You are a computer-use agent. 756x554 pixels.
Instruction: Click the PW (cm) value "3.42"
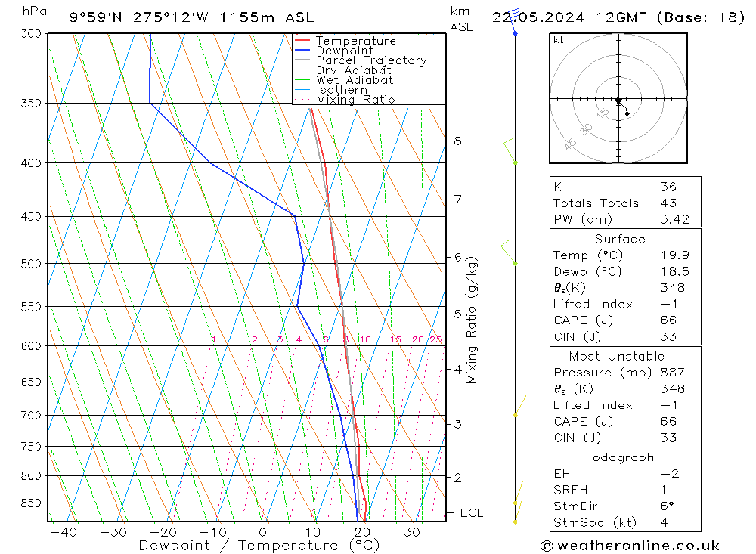674,219
